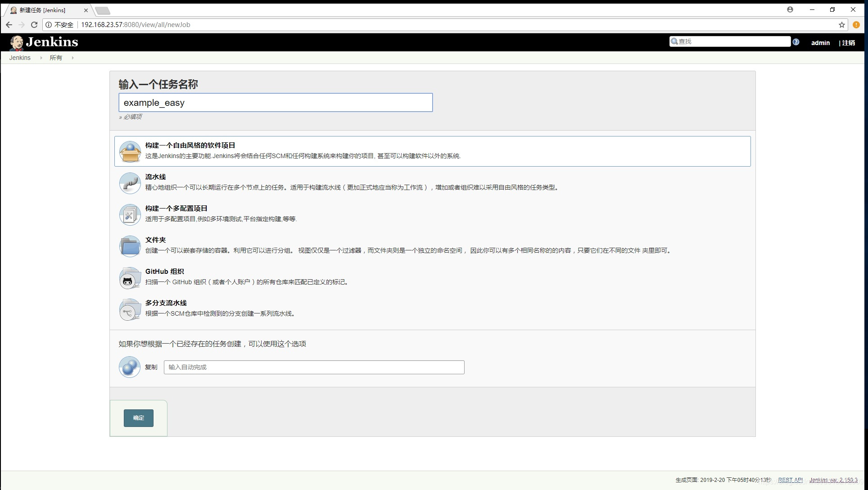Click the 复制 label text
This screenshot has width=868, height=490.
(151, 367)
